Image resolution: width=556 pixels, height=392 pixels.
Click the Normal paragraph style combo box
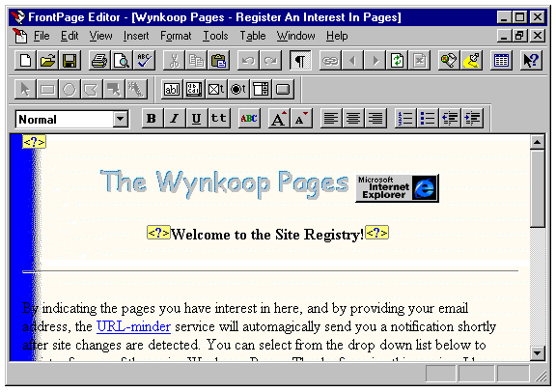tap(72, 119)
